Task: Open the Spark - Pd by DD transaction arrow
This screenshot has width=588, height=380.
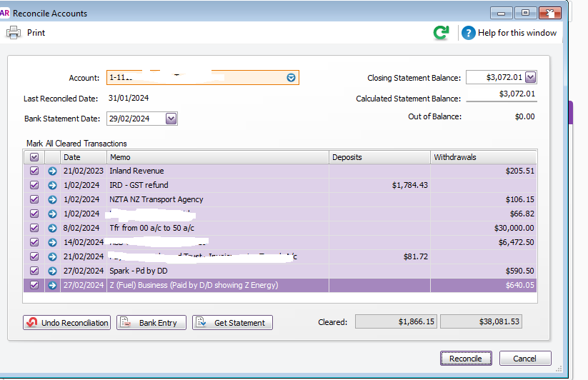Action: [x=52, y=271]
